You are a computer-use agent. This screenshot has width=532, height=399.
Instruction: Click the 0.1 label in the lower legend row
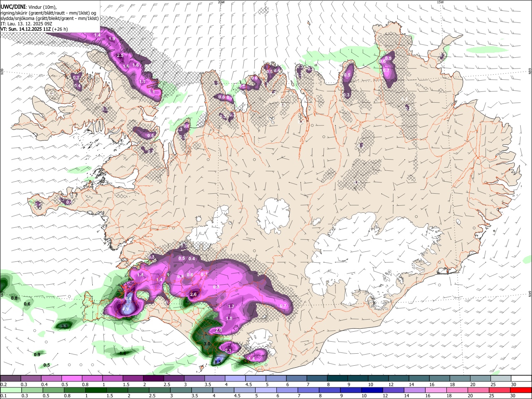pos(4,396)
